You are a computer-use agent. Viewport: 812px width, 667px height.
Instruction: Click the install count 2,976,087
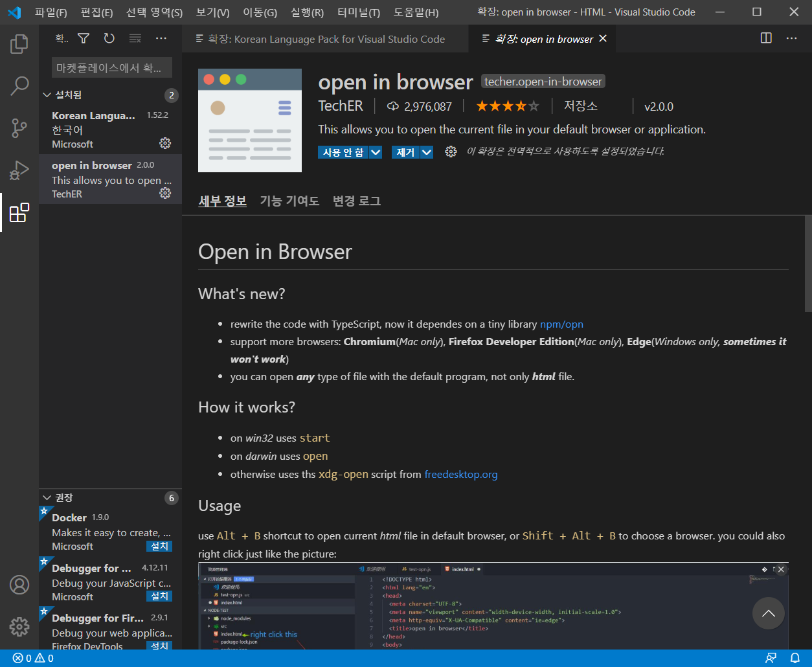(419, 106)
